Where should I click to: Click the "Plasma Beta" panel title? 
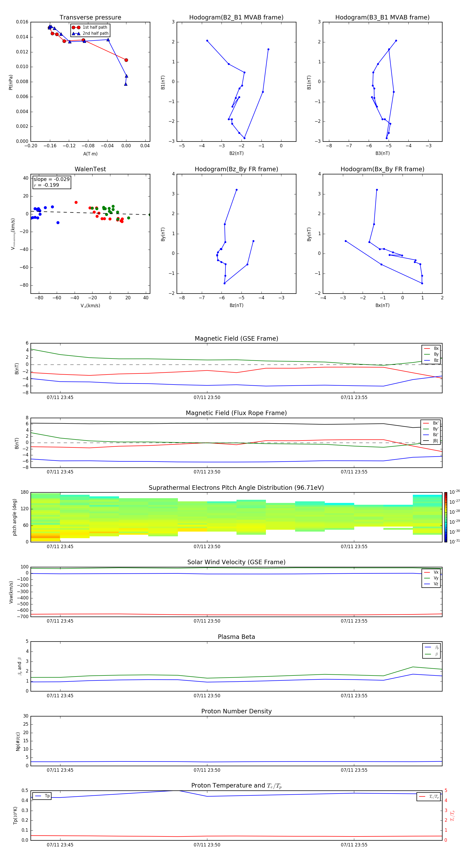(236, 637)
